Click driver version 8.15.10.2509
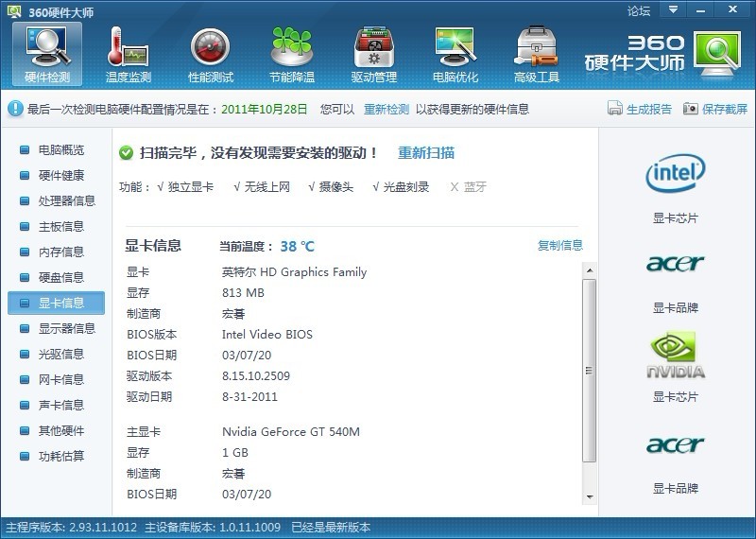 tap(256, 376)
